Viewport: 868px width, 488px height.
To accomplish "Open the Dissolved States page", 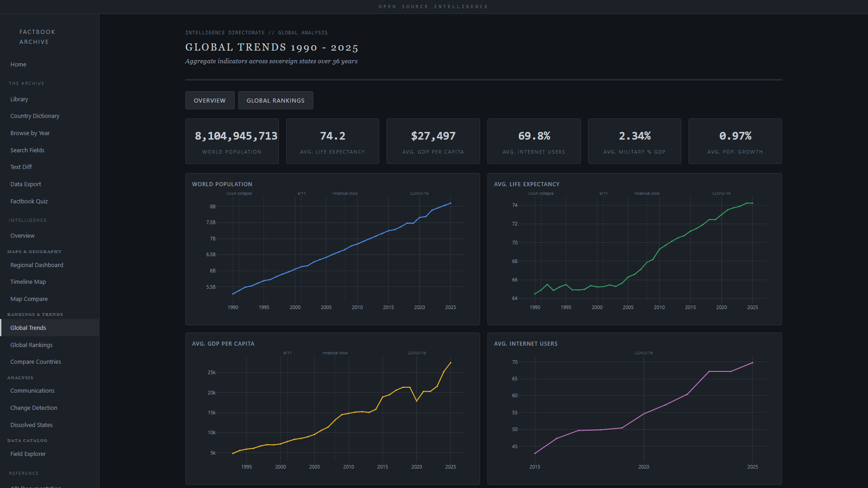I will pos(31,425).
